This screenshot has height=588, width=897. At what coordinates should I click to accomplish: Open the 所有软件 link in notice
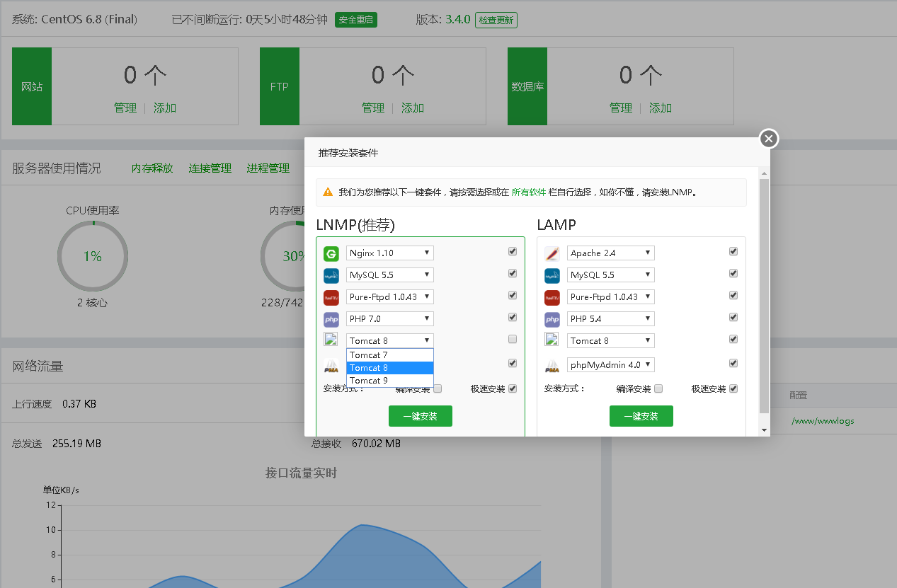529,192
